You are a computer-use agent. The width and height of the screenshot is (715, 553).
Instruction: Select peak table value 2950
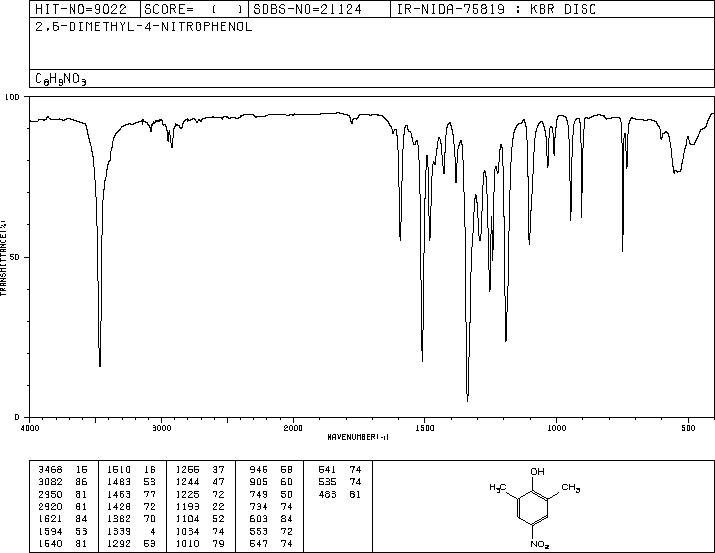pos(50,494)
